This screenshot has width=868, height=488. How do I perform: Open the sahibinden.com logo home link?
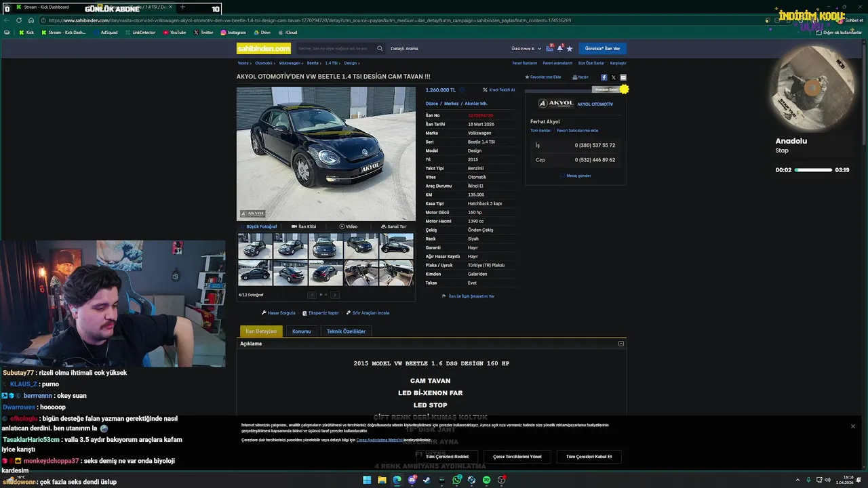[264, 48]
